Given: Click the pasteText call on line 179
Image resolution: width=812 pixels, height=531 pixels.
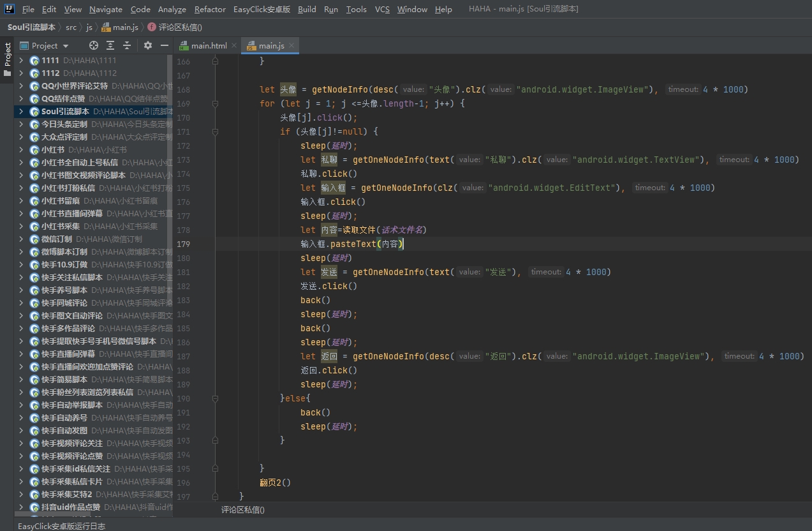Looking at the screenshot, I should (x=354, y=244).
